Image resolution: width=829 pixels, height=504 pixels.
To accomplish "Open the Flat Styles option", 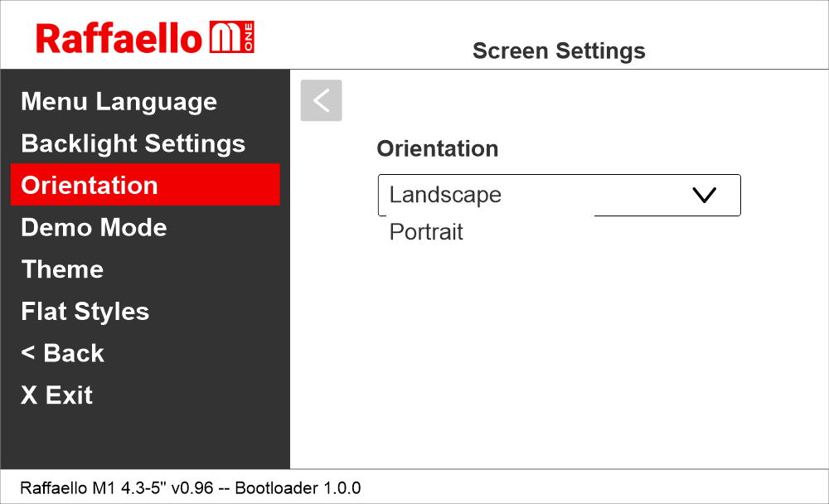I will [x=85, y=312].
